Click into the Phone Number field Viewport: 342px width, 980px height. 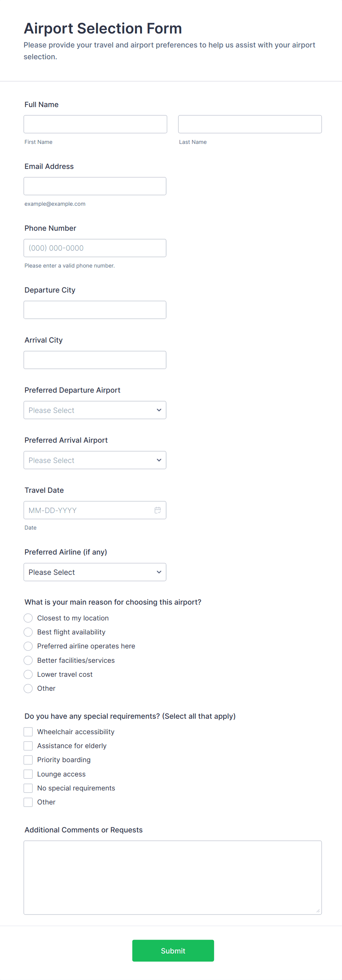95,248
